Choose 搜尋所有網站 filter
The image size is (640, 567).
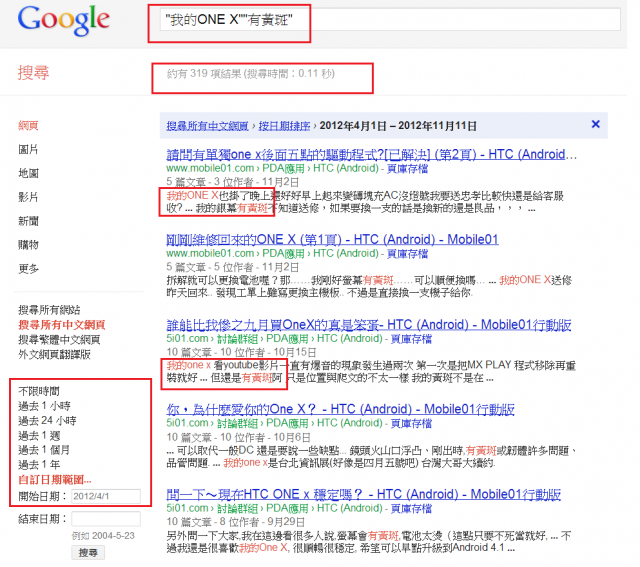pos(49,310)
